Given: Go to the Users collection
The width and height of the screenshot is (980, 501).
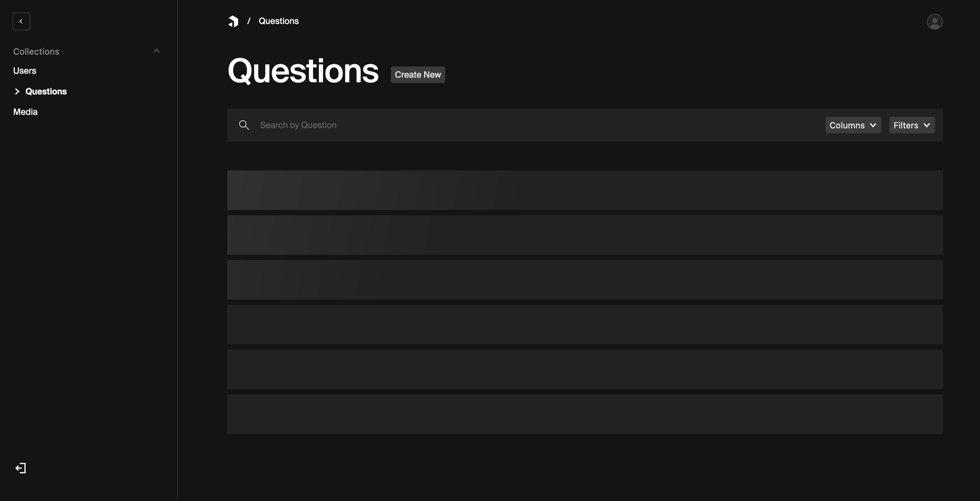Looking at the screenshot, I should click(25, 71).
